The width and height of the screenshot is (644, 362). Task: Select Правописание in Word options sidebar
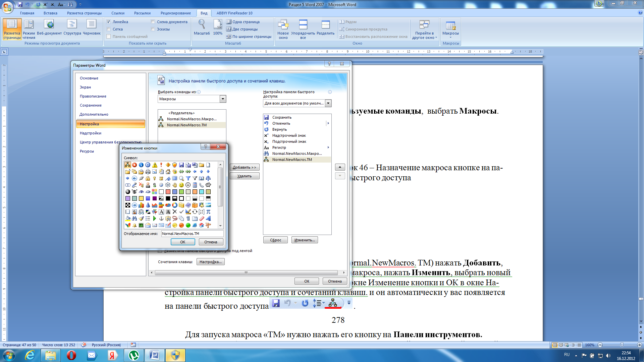(93, 96)
